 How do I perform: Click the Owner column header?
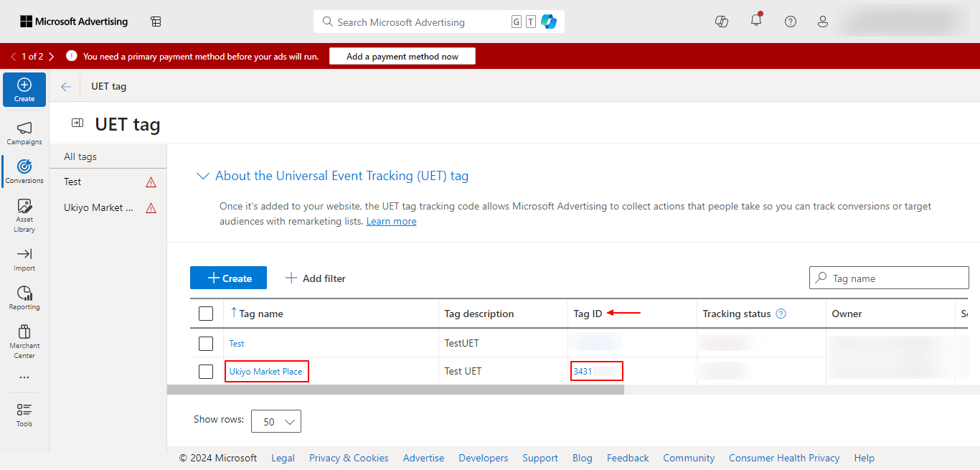coord(847,314)
